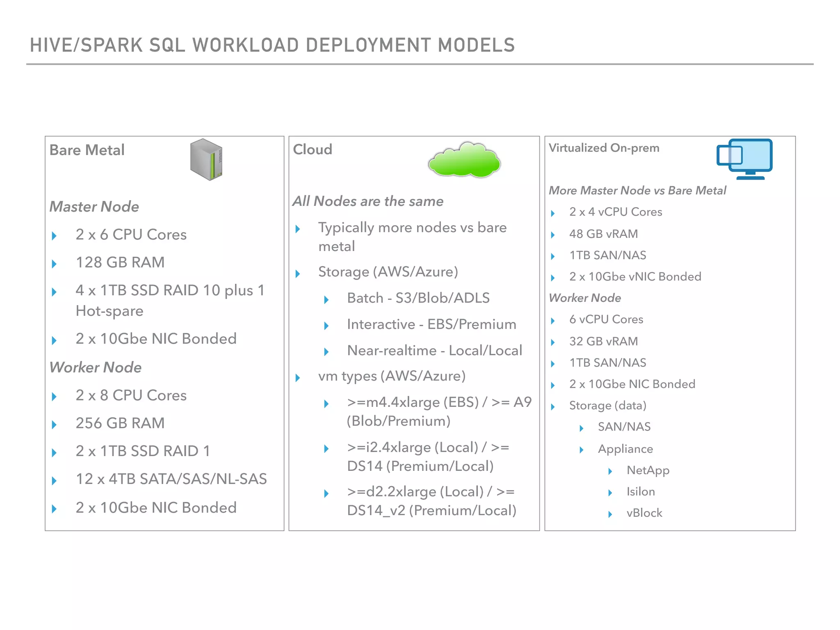The height and width of the screenshot is (630, 840).
Task: Click the arrow beside the Appliance item
Action: 581,450
